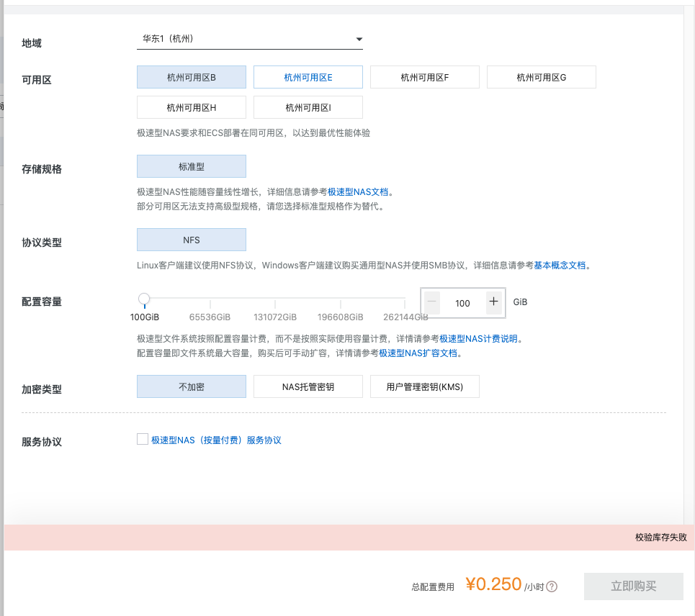Viewport: 695px width, 616px height.
Task: Select the 不加密 encryption option
Action: (x=191, y=386)
